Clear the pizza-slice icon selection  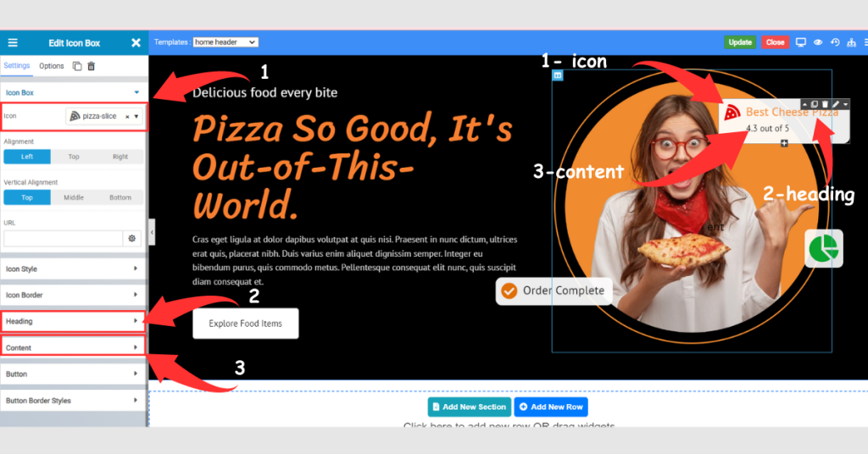click(x=127, y=117)
